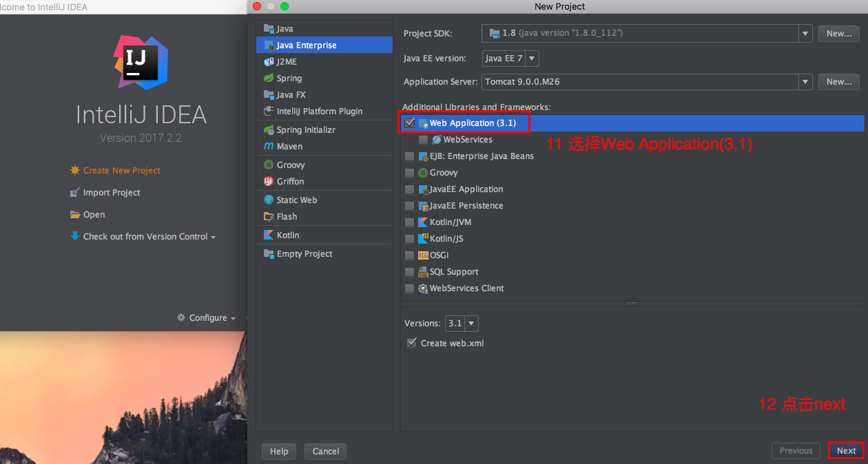
Task: Click the WebServices globe icon
Action: pos(437,140)
